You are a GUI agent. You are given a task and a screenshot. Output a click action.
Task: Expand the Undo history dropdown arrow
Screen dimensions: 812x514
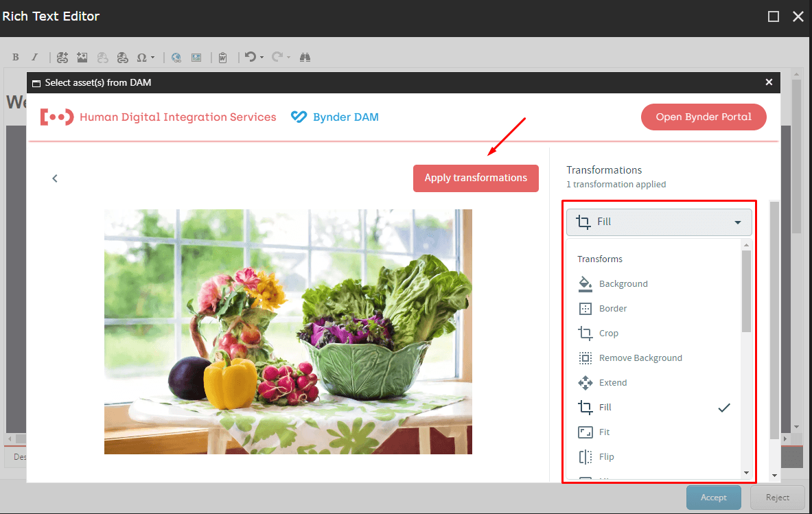(x=262, y=58)
